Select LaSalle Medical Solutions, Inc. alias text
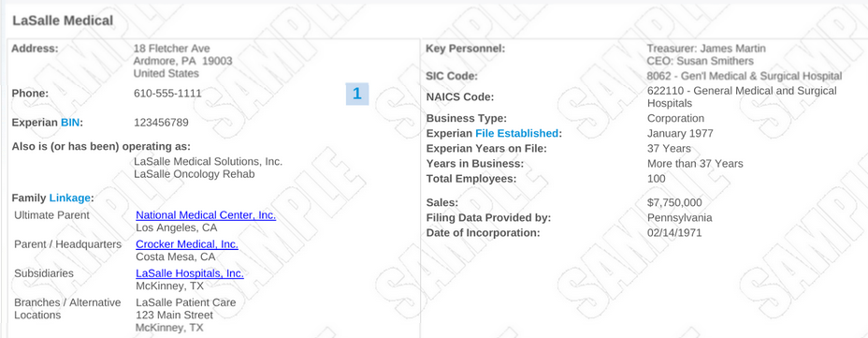This screenshot has width=868, height=338. click(209, 162)
